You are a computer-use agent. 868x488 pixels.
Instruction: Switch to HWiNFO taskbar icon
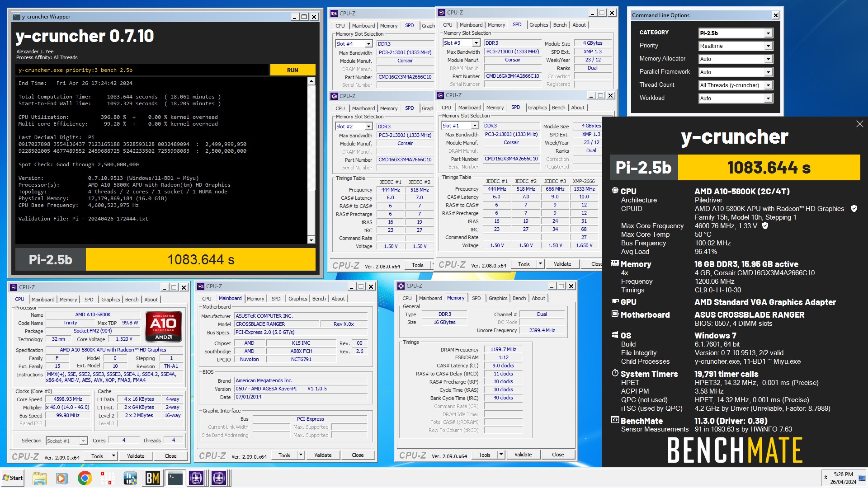pos(130,478)
